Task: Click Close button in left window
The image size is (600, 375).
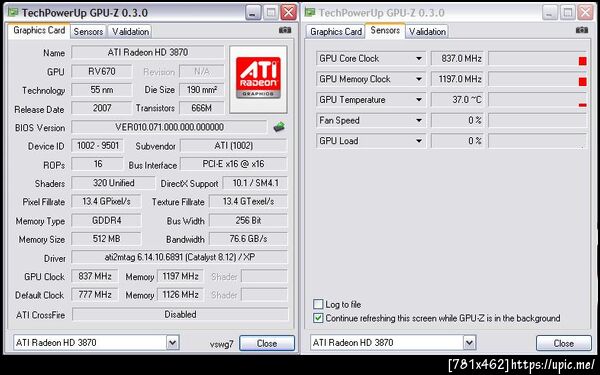Action: (267, 343)
